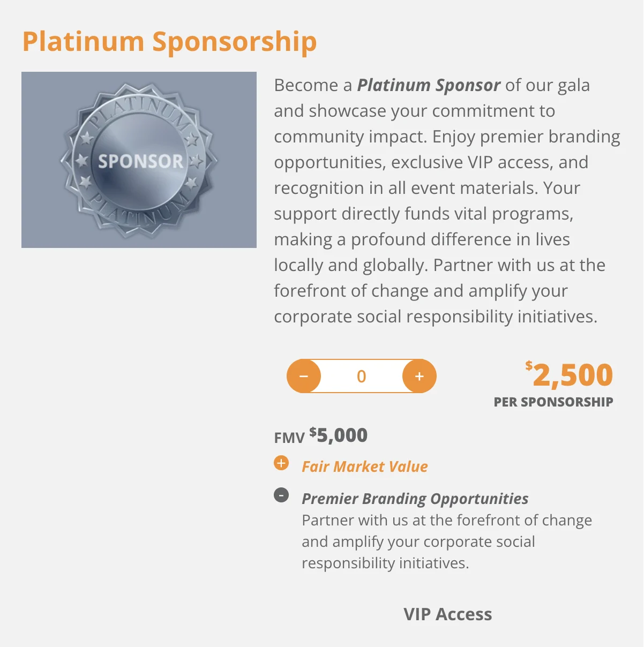Screen dimensions: 644x647
Task: Click the PER SPONSORSHIP label
Action: pyautogui.click(x=553, y=402)
